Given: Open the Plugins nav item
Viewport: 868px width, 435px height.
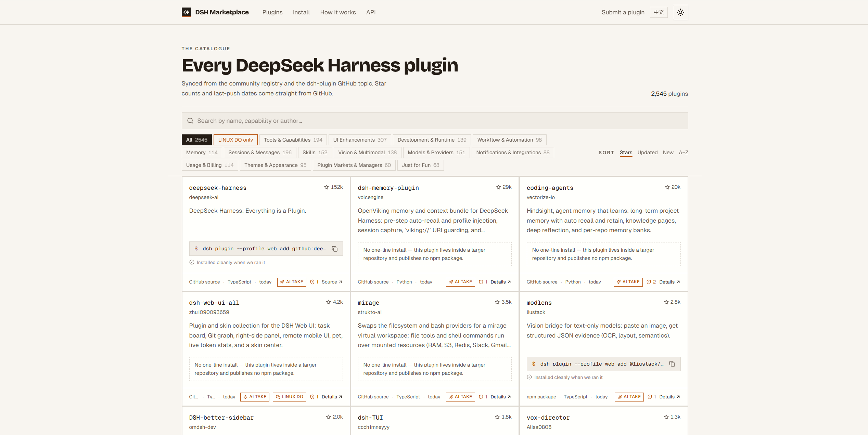Looking at the screenshot, I should 272,12.
